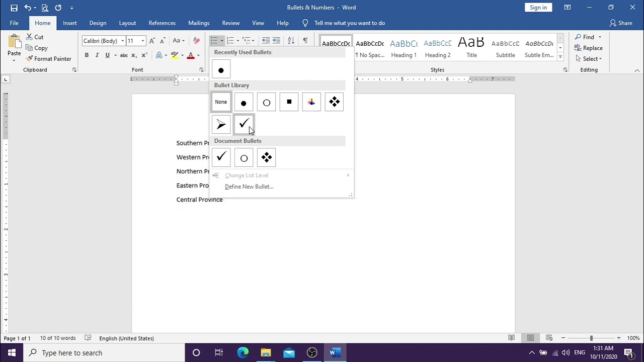Select the filled square bullet
Image resolution: width=644 pixels, height=362 pixels.
coord(289,102)
